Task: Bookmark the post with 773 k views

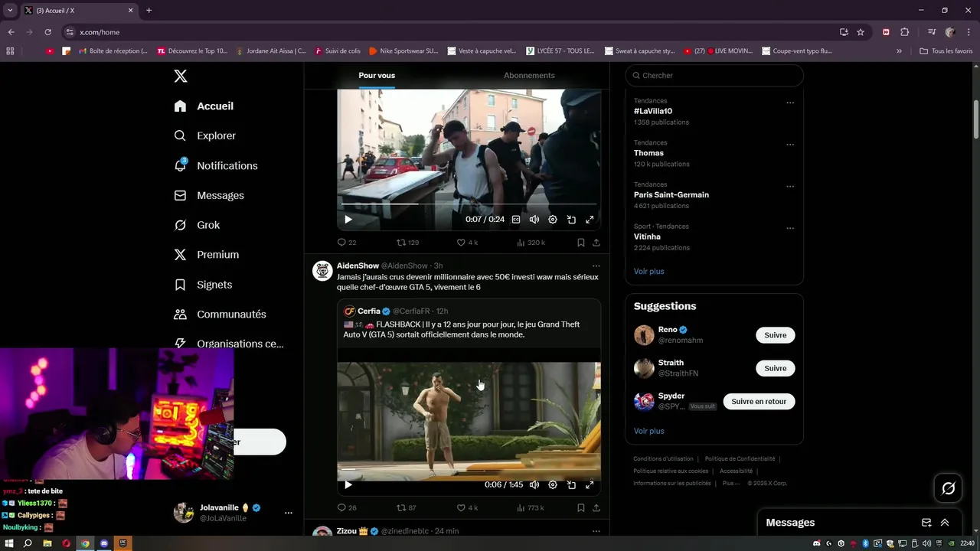Action: pos(581,507)
